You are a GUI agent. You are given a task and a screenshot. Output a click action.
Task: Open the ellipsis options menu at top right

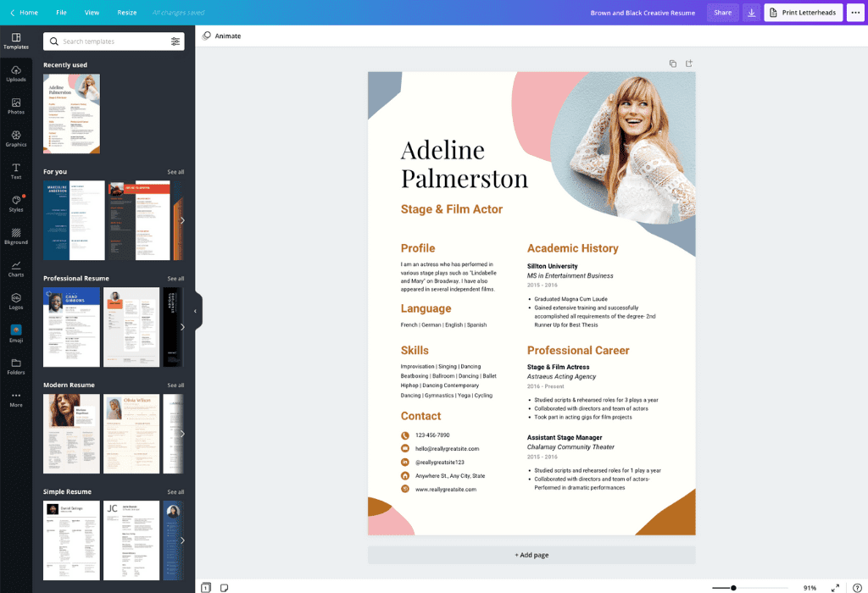pos(854,12)
